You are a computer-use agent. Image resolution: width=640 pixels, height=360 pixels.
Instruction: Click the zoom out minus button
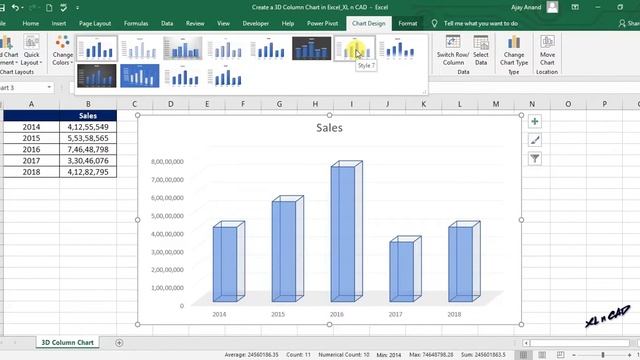point(573,355)
